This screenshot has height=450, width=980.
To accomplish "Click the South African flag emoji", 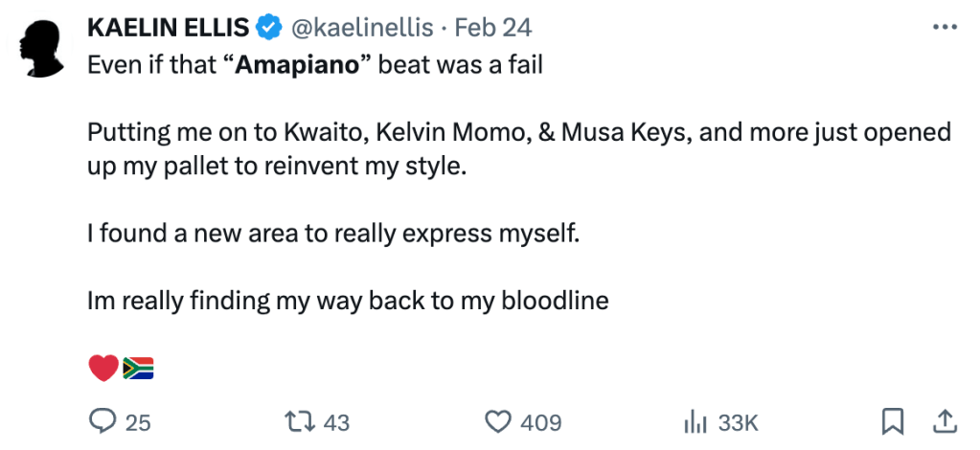I will [x=138, y=368].
